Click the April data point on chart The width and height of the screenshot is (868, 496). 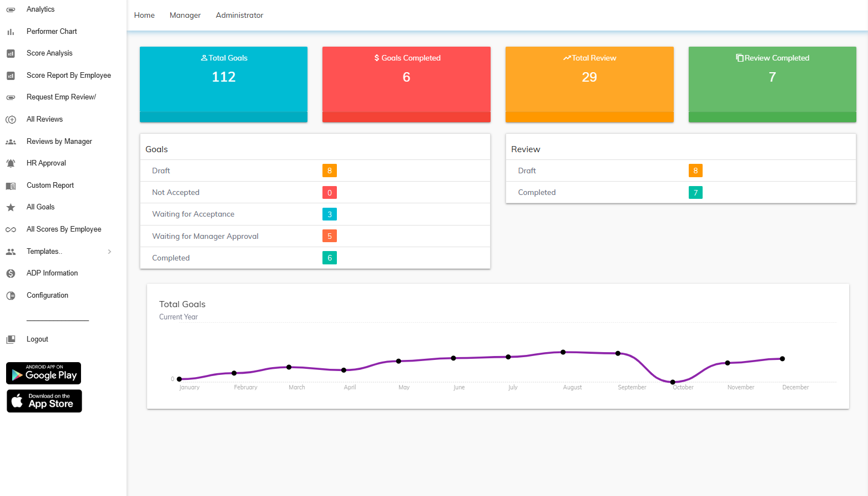click(x=344, y=370)
